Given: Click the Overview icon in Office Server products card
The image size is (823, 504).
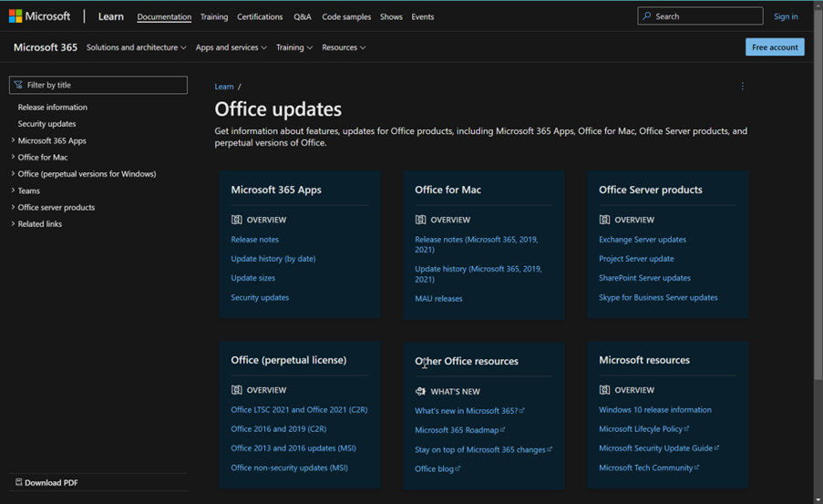Looking at the screenshot, I should 604,220.
